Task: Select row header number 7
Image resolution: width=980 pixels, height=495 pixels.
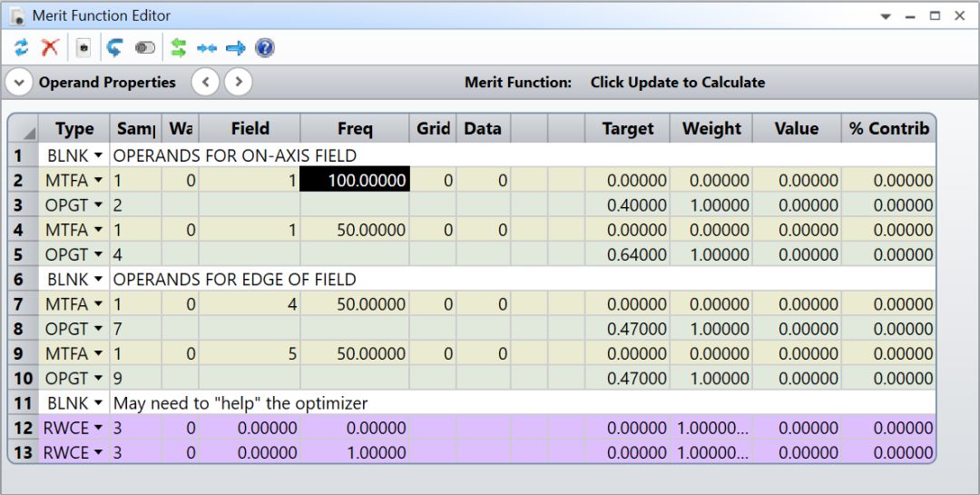Action: 20,304
